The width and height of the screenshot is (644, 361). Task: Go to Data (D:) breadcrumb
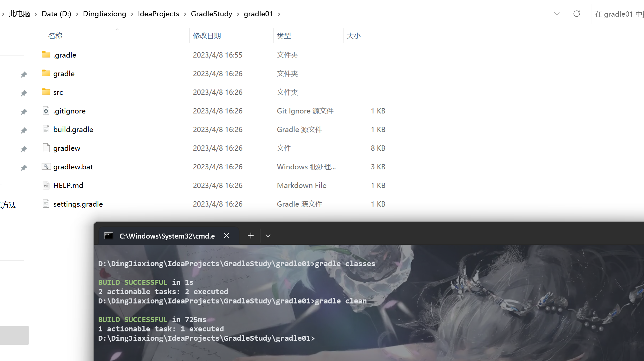pos(56,14)
